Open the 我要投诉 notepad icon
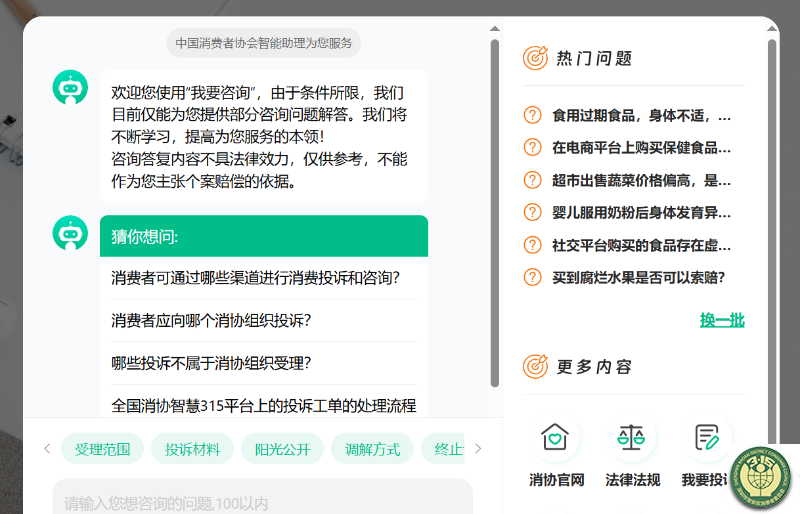This screenshot has height=514, width=800. click(707, 437)
